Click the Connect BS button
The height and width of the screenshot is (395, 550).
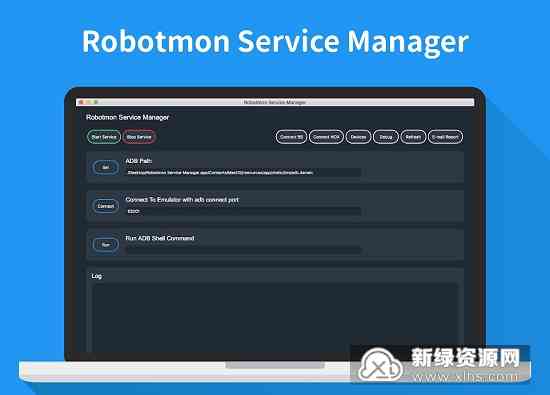(x=291, y=137)
